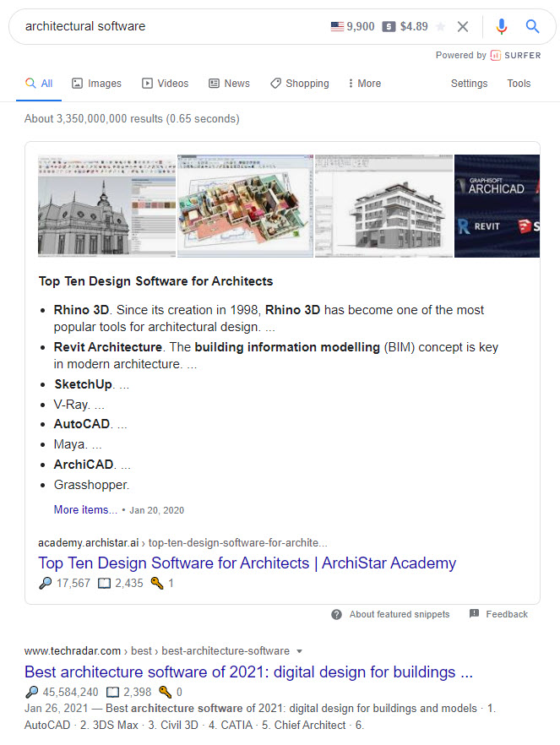Open Top Ten Design Software ArchiStar link
560x745 pixels.
click(x=247, y=563)
